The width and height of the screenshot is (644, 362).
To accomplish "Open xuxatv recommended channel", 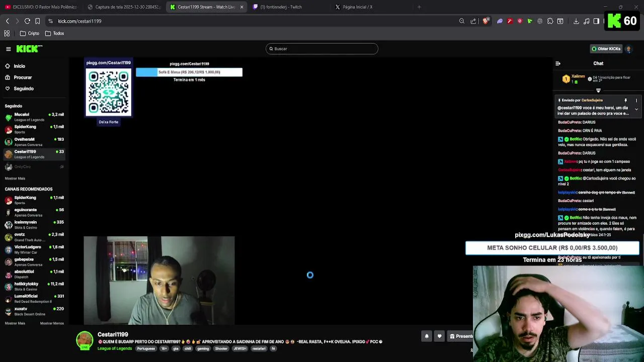I will tap(34, 311).
